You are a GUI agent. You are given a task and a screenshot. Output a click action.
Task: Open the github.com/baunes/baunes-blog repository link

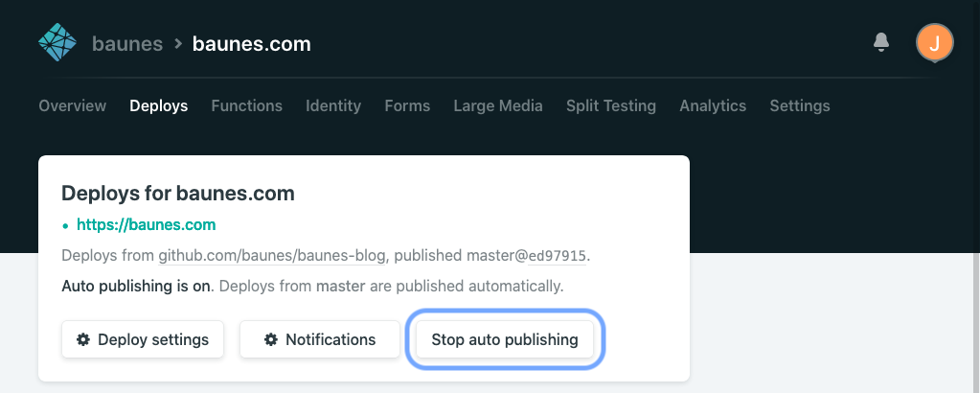(x=272, y=256)
